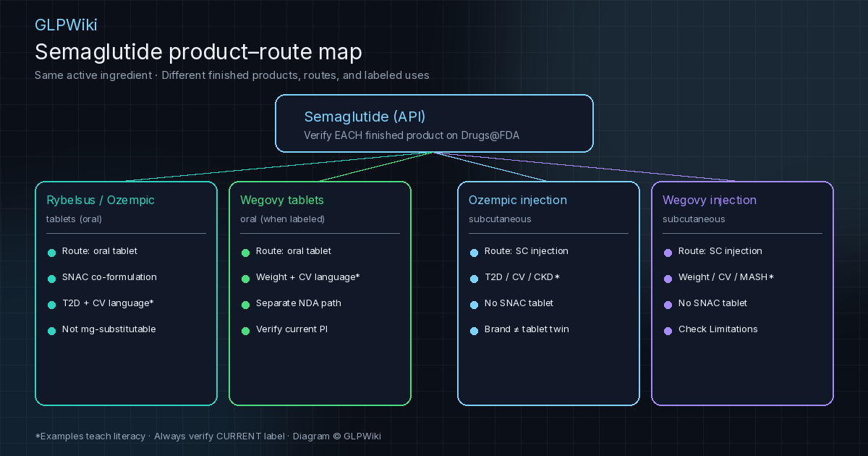Select the 'Rybelsus / Ozempic' card title
868x456 pixels.
(x=101, y=200)
